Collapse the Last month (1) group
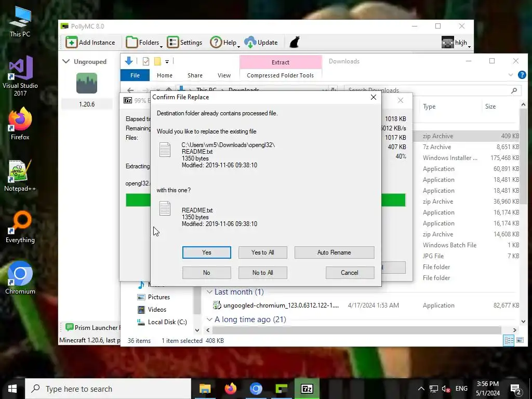532x399 pixels. 209,292
